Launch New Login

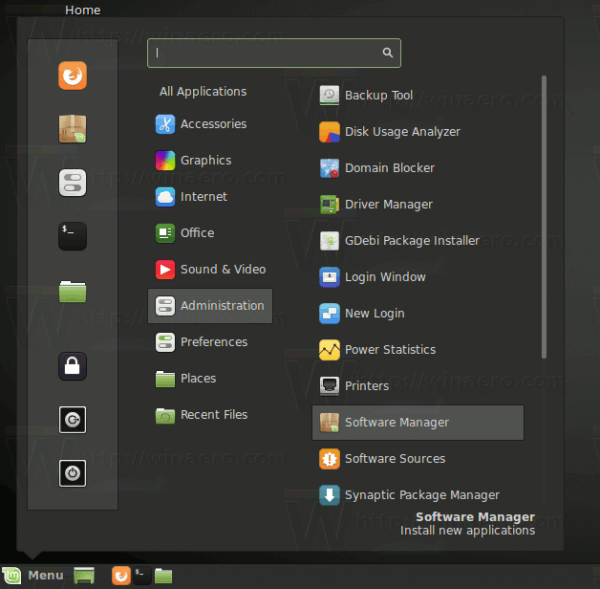pos(418,313)
